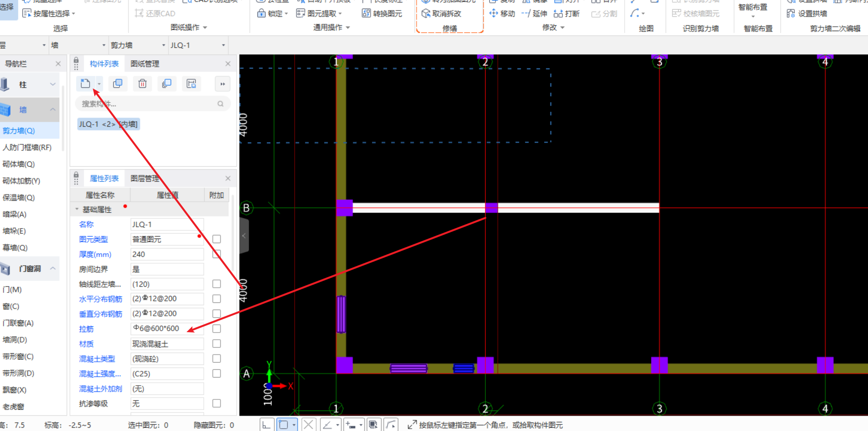Click the 转换图元 tool

coord(382,13)
